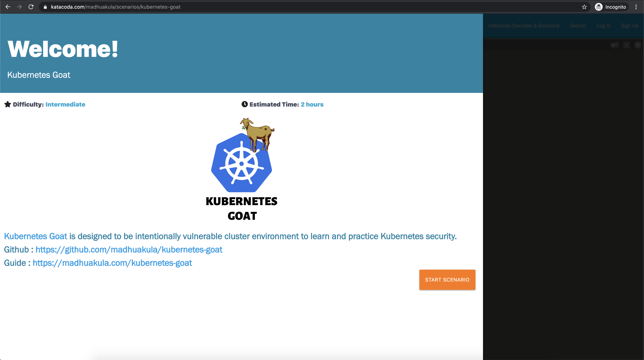Click Log In in the navigation

click(603, 26)
